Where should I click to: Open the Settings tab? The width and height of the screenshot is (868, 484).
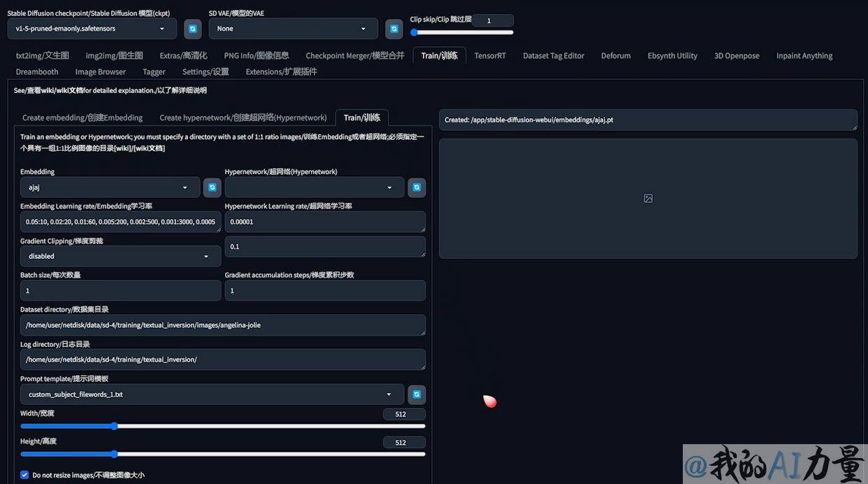point(205,72)
